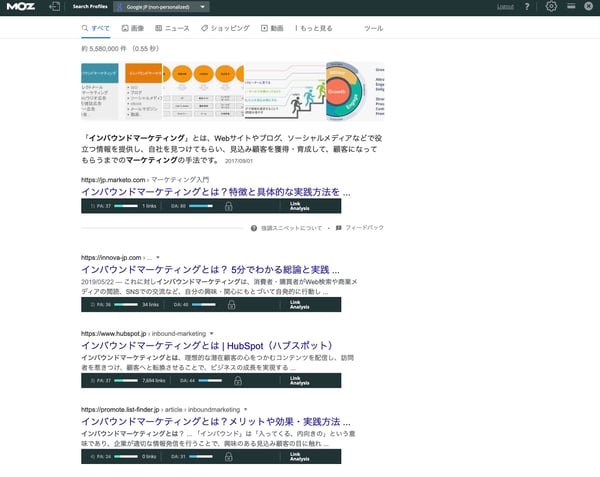Click the MozBar dock position icon
Screen dimensions: 600x477
click(x=571, y=6)
